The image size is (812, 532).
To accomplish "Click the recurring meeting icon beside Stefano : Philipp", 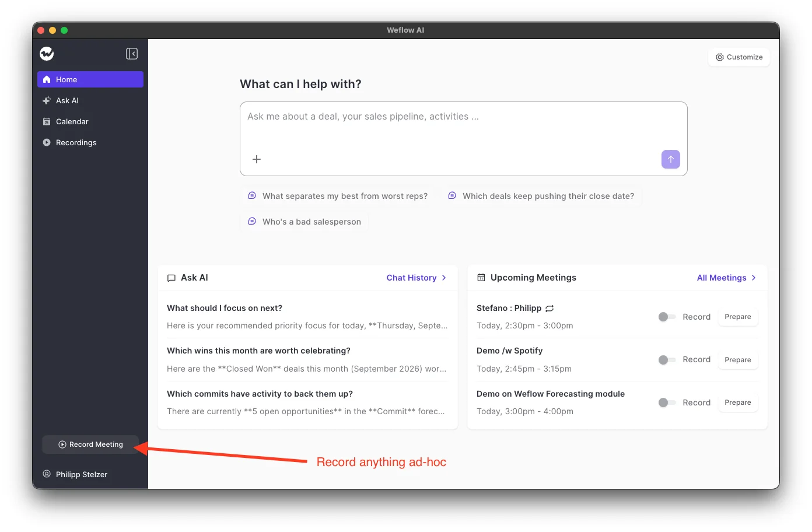I will tap(549, 308).
